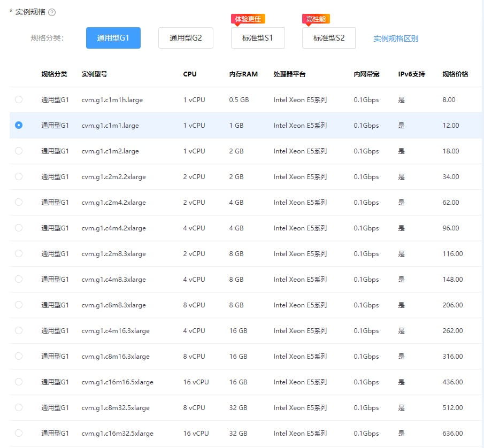Select instance cvm.g1.c2m4.2xlarge
The image size is (484, 448).
point(19,202)
